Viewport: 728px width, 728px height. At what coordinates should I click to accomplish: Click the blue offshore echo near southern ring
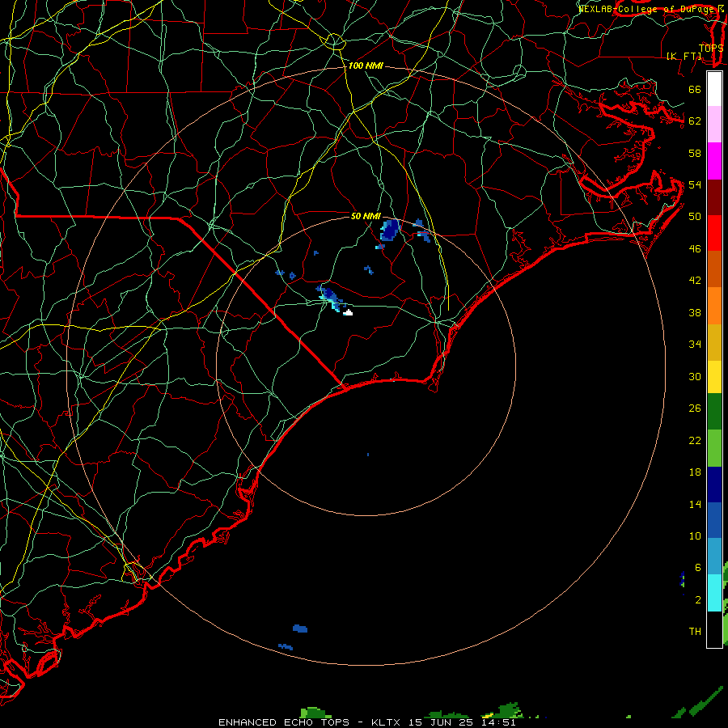tap(300, 629)
